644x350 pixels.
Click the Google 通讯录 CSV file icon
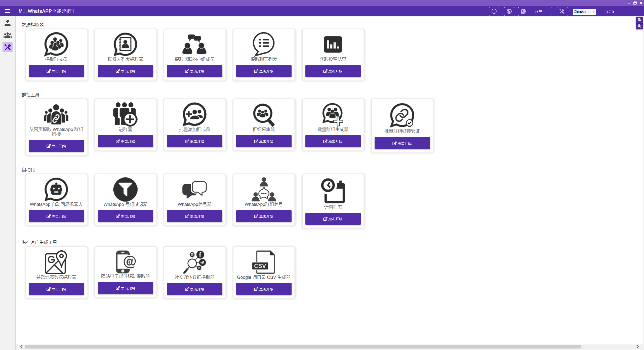263,262
